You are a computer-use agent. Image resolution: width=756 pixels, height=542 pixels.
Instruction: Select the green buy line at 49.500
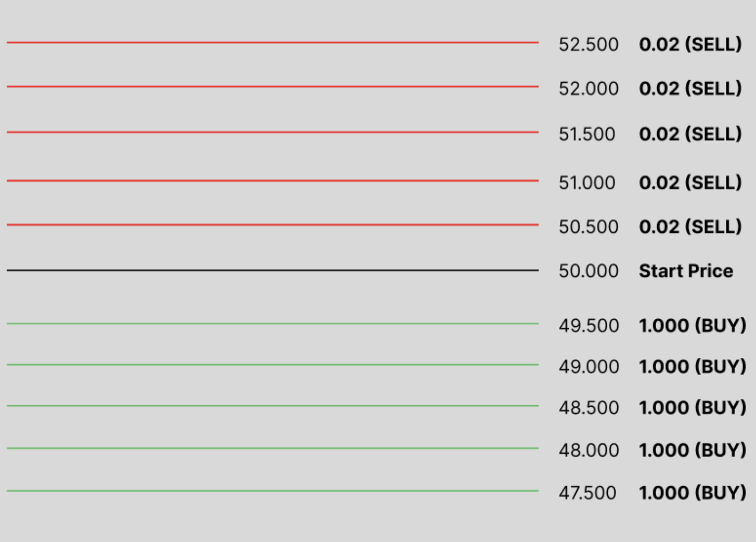pyautogui.click(x=272, y=324)
